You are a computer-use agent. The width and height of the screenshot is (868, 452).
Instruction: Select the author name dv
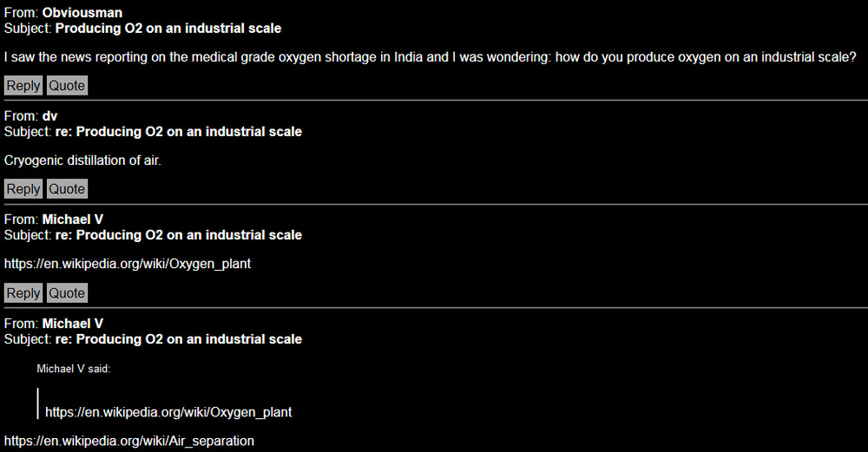pyautogui.click(x=50, y=116)
